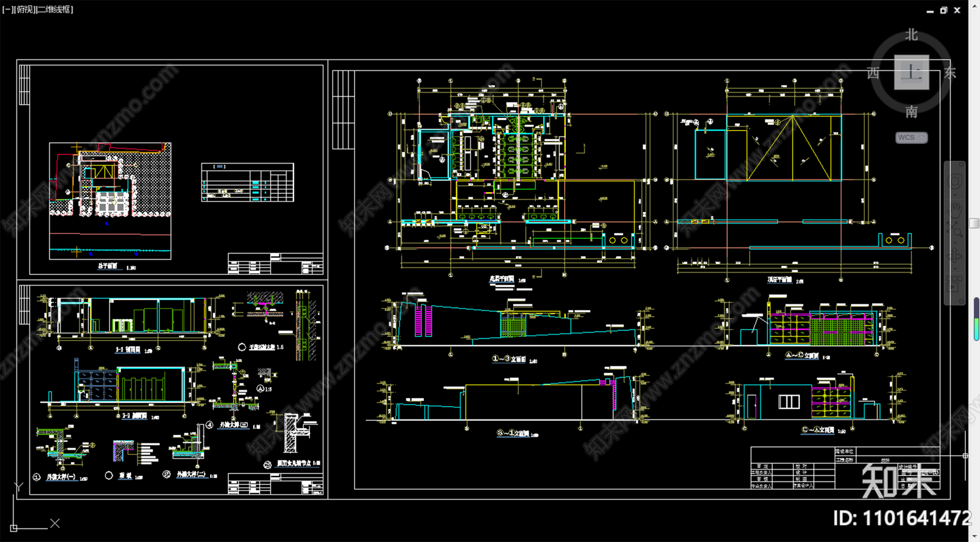This screenshot has height=542, width=980.
Task: Rotate view to 南 on ViewCube compass
Action: [x=911, y=111]
